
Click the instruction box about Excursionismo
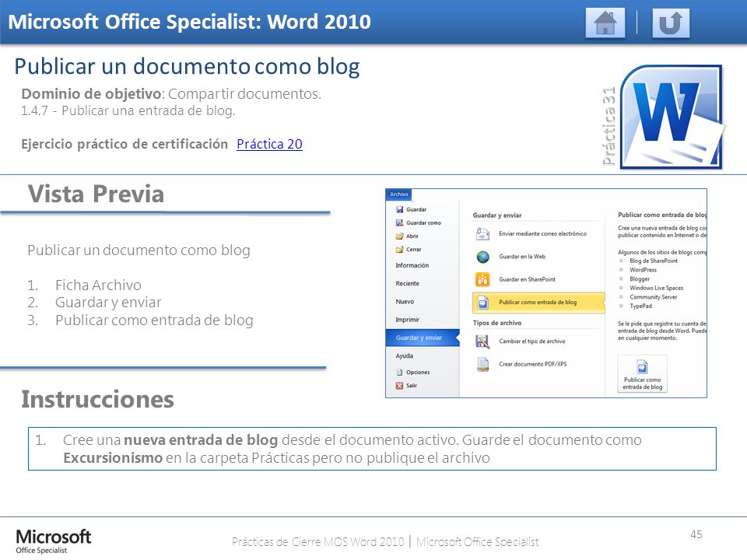pyautogui.click(x=372, y=449)
